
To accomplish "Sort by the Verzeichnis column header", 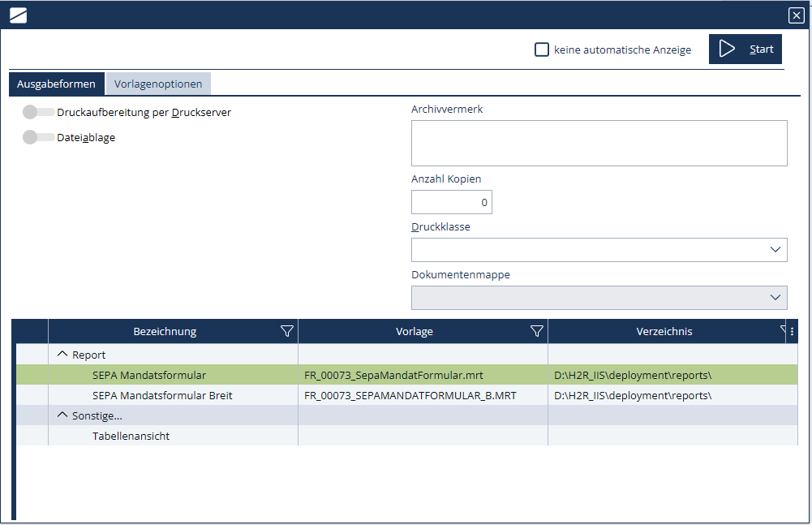I will (x=664, y=332).
